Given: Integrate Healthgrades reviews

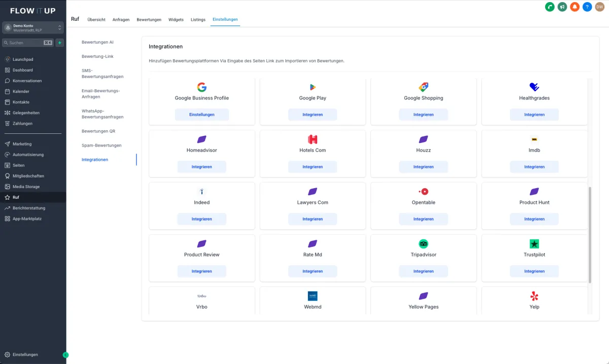Looking at the screenshot, I should 534,115.
